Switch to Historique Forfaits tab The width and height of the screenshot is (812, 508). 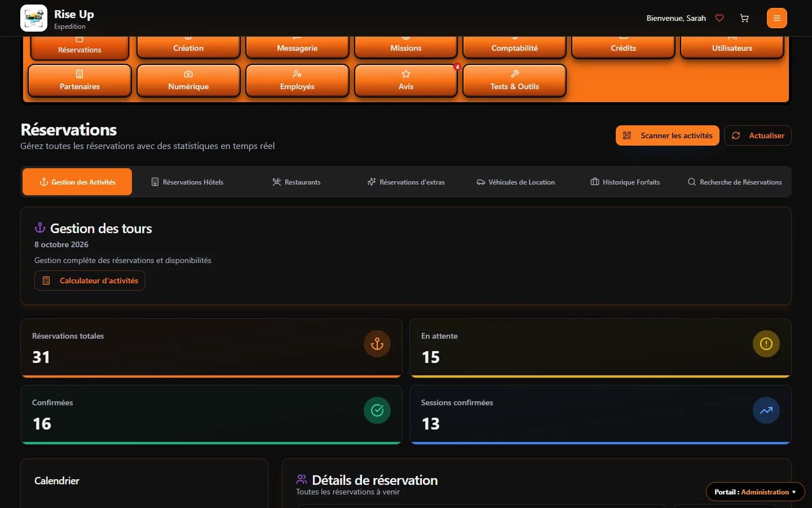(625, 182)
